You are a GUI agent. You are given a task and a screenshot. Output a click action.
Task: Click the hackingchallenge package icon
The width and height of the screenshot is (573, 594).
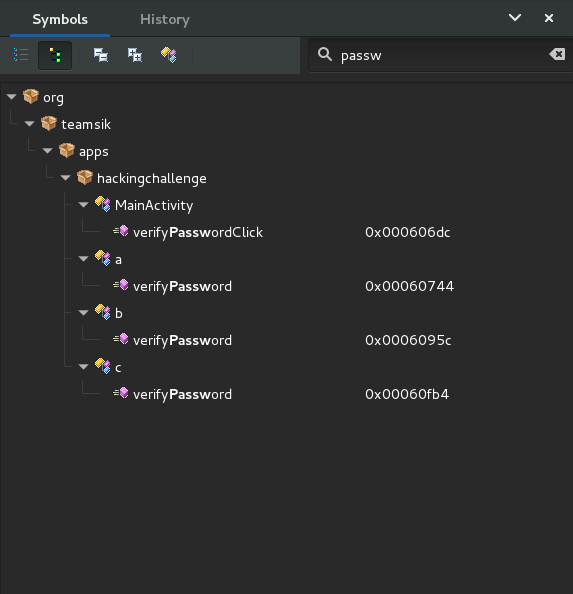(85, 177)
